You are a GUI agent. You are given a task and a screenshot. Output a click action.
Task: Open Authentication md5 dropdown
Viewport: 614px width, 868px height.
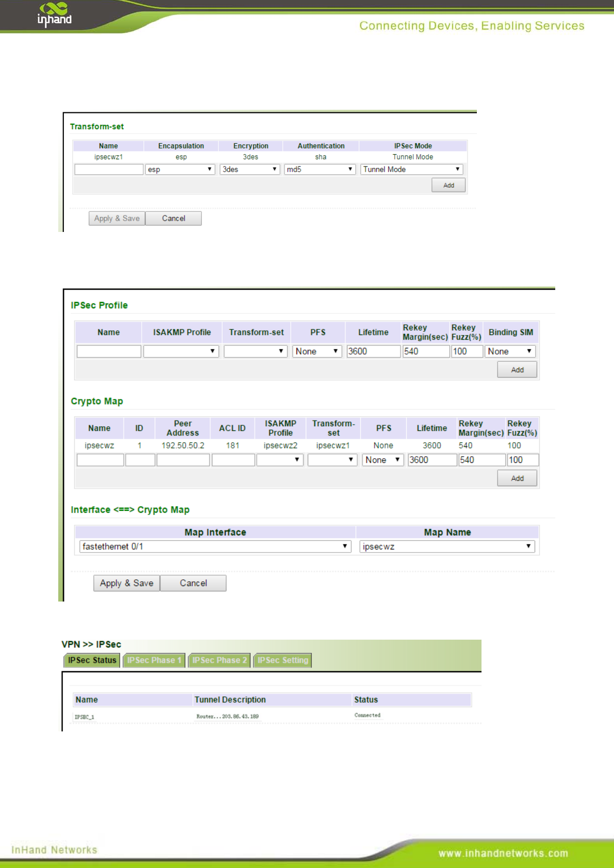point(320,169)
